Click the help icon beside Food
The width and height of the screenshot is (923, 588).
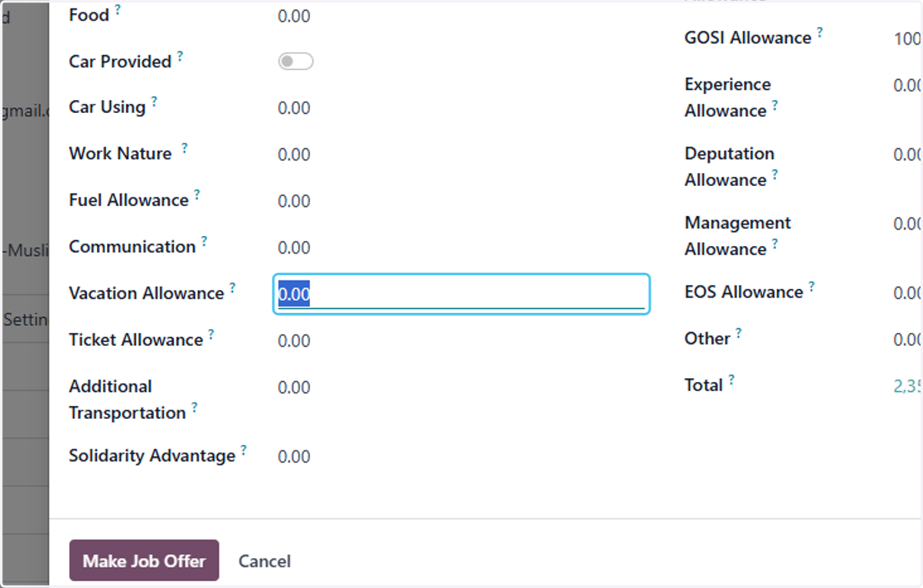(118, 9)
